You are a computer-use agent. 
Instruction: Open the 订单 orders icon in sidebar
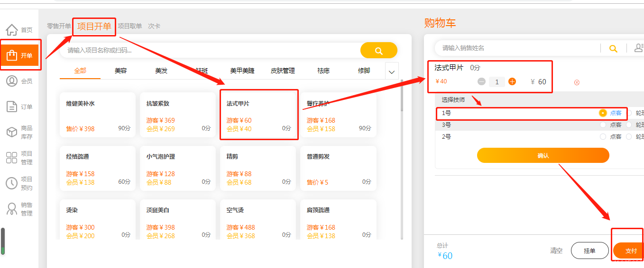(x=12, y=107)
